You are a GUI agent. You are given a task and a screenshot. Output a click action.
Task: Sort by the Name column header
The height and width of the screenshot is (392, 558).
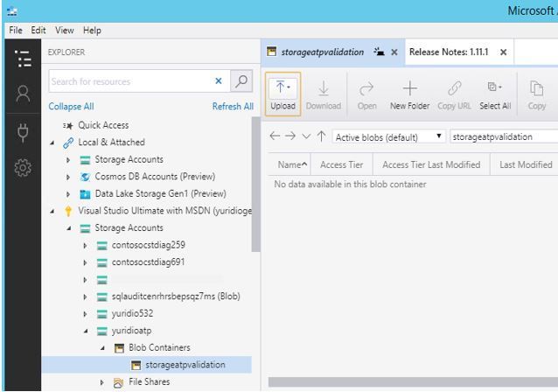(289, 164)
